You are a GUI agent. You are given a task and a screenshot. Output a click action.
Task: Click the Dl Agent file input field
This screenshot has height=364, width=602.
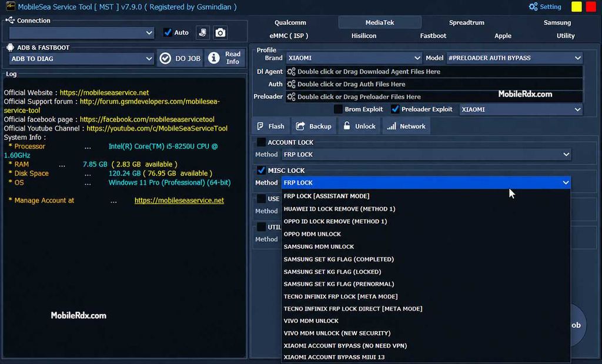434,71
